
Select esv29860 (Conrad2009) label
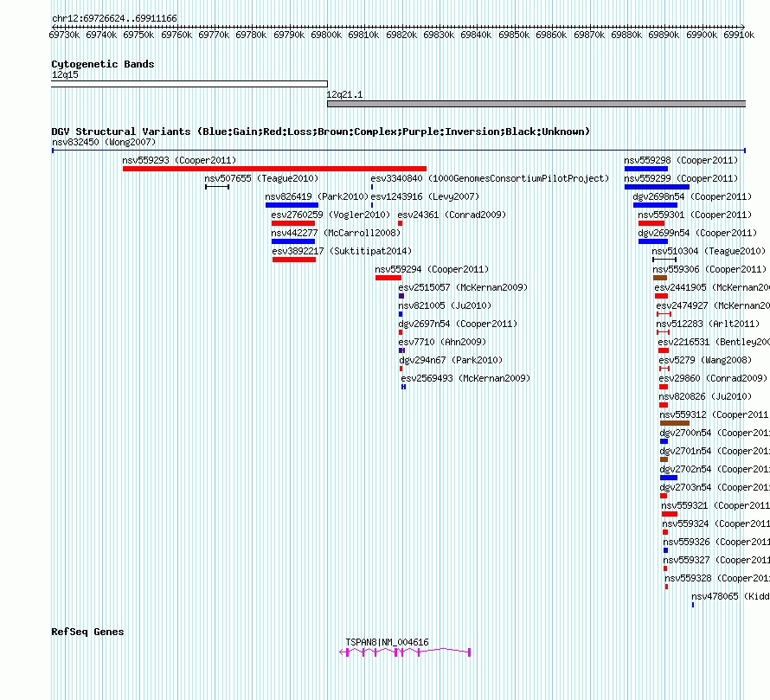[x=713, y=378]
